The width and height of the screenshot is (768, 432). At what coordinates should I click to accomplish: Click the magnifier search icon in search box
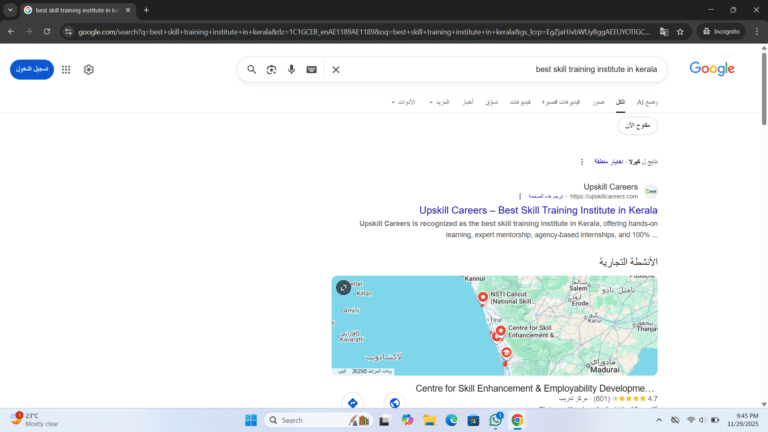pyautogui.click(x=251, y=70)
